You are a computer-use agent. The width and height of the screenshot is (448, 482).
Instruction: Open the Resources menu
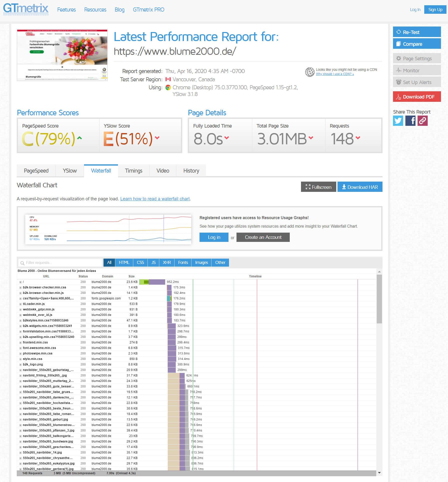pos(95,10)
